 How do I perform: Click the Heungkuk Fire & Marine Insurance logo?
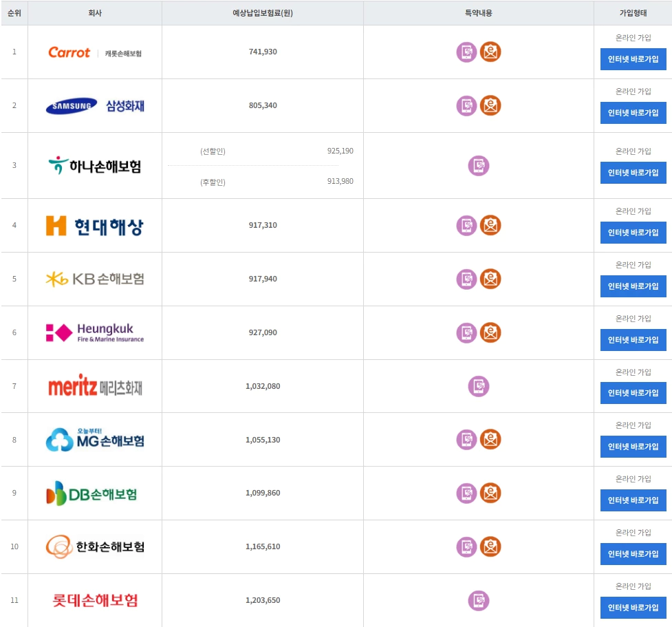pos(95,332)
